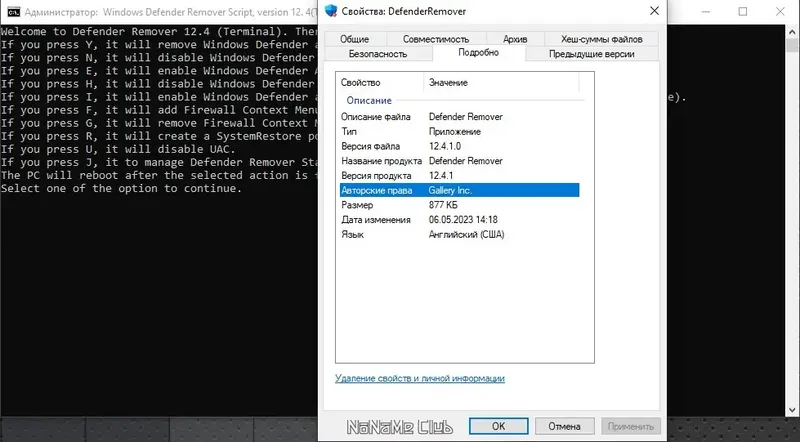Maximize the Defender Remover terminal window

point(743,11)
